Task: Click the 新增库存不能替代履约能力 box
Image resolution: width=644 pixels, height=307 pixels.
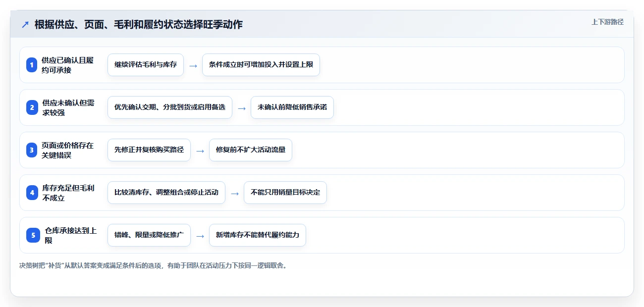Action: coord(258,235)
